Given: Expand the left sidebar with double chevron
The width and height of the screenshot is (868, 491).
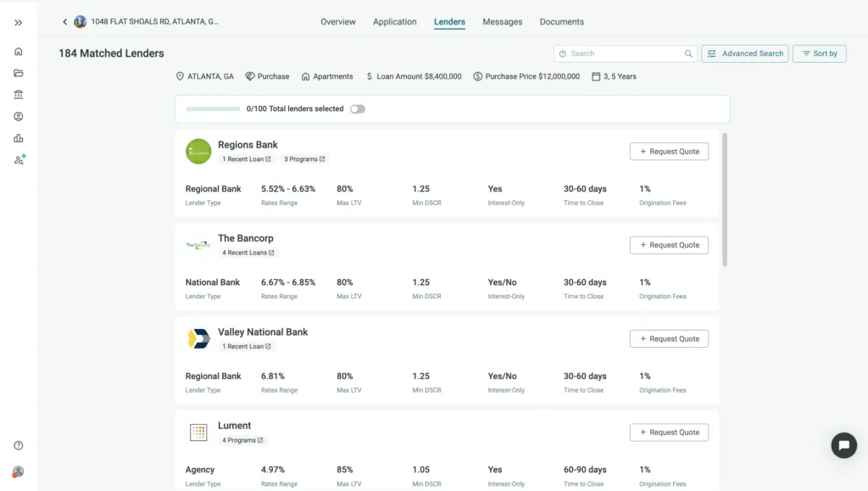Looking at the screenshot, I should (x=19, y=23).
